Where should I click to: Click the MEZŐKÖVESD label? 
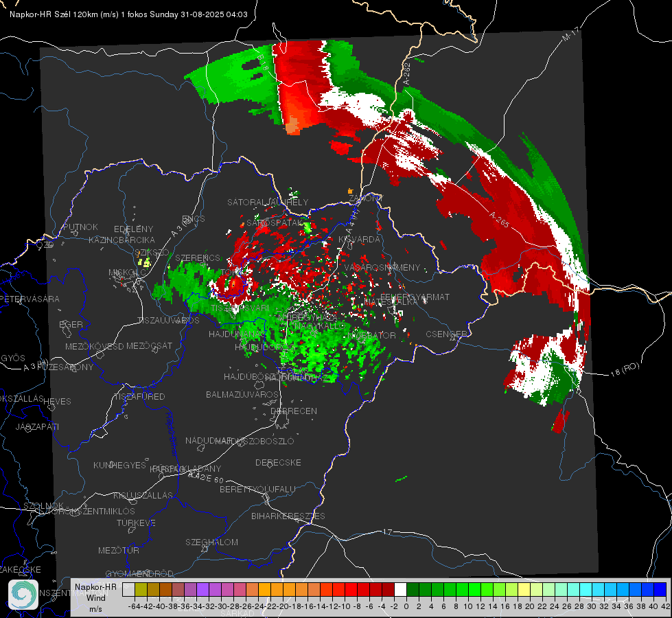pos(94,346)
